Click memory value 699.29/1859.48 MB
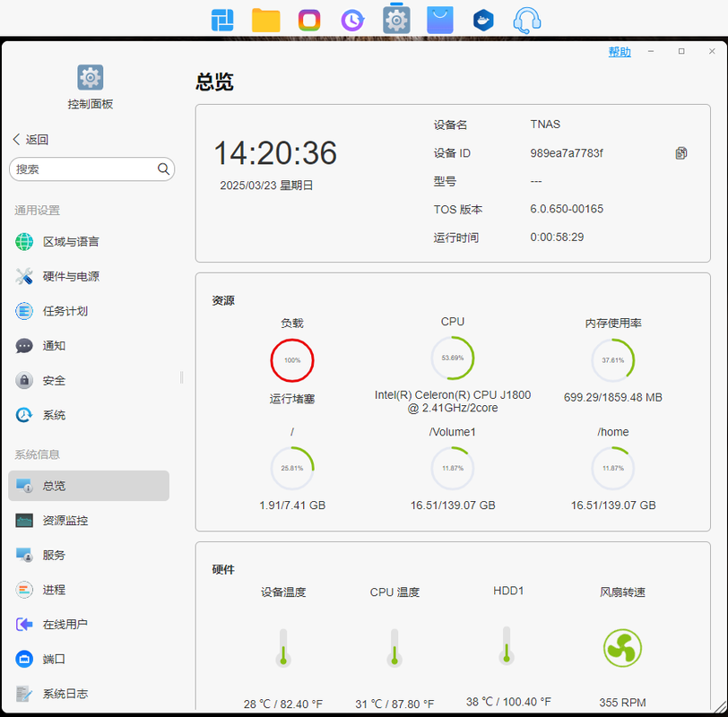Image resolution: width=728 pixels, height=717 pixels. 613,397
